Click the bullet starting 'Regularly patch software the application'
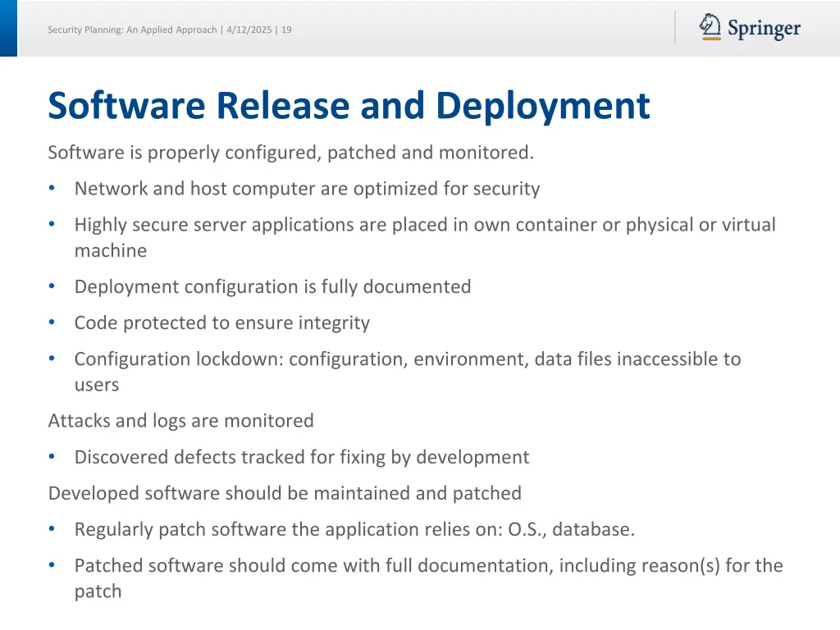 click(x=354, y=529)
